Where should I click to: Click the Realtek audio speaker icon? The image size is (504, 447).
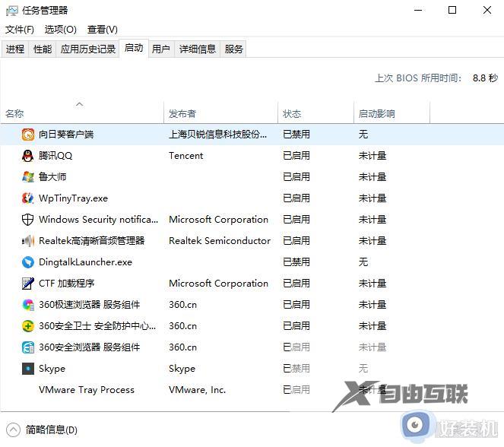tap(28, 241)
